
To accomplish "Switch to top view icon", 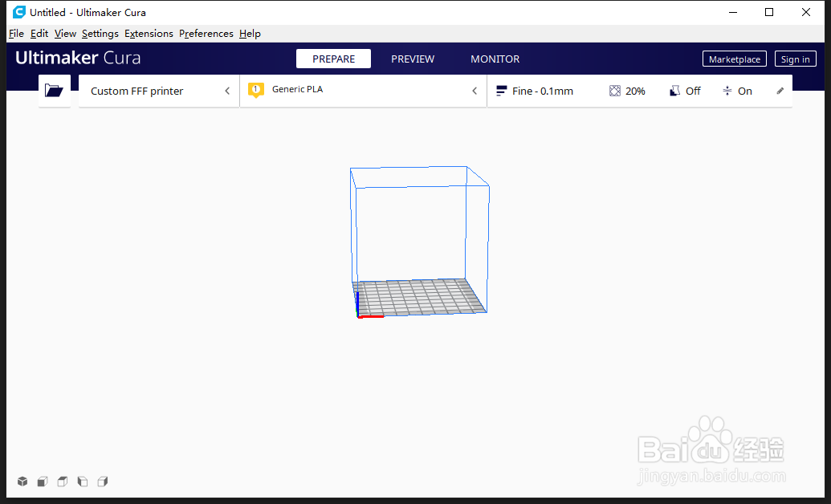I will pos(63,482).
